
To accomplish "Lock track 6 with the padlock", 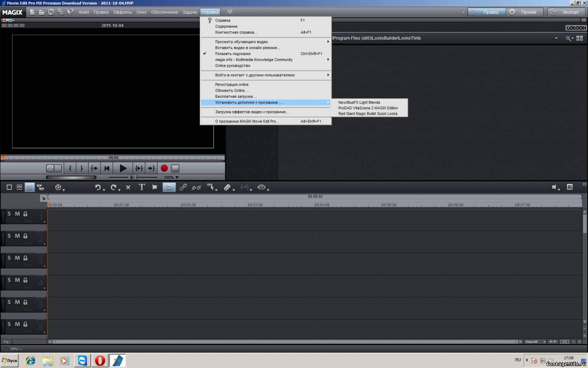I will click(25, 324).
